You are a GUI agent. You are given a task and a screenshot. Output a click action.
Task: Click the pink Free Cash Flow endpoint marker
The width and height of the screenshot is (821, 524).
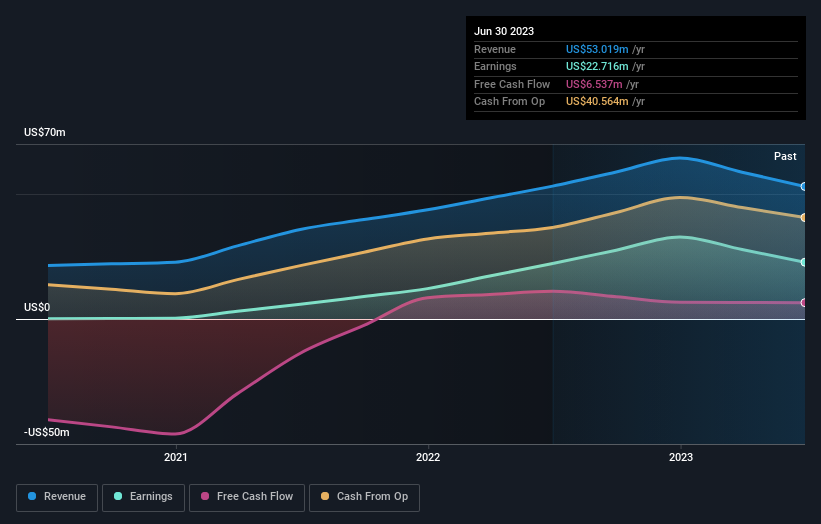804,303
